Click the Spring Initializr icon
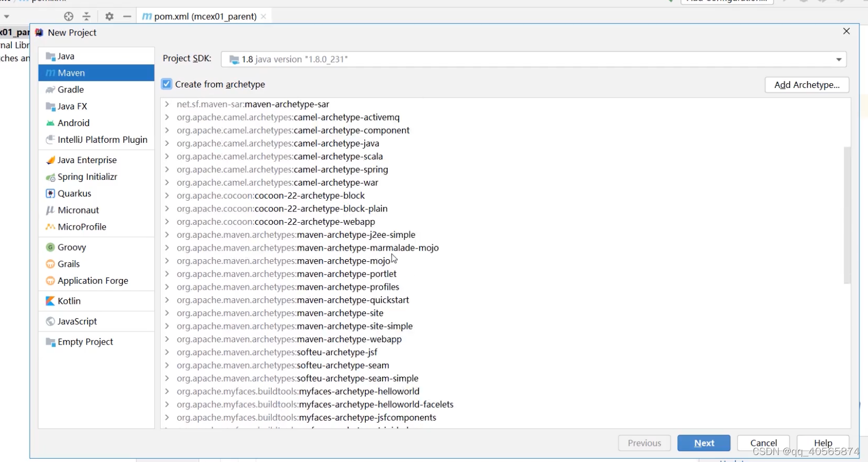Screen dimensions: 868x462 (50, 177)
